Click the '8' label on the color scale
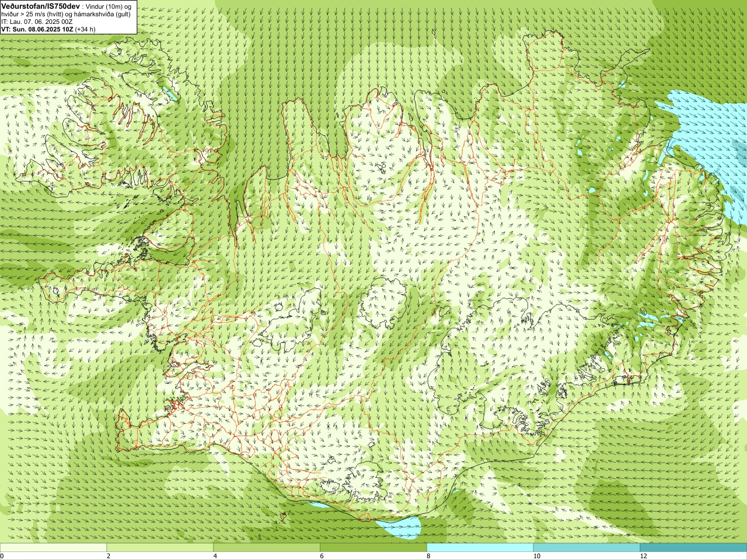Viewport: 747px width, 560px height. click(x=429, y=556)
